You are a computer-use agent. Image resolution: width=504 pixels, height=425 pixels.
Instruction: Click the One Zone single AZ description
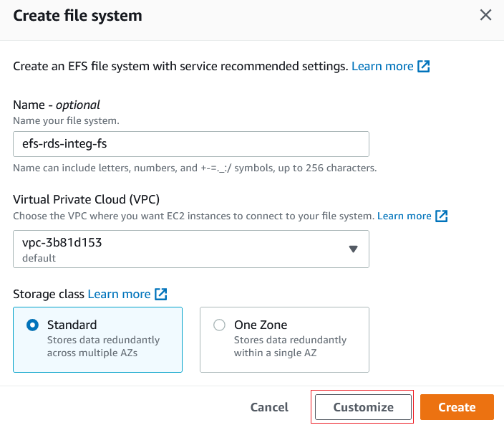(290, 346)
